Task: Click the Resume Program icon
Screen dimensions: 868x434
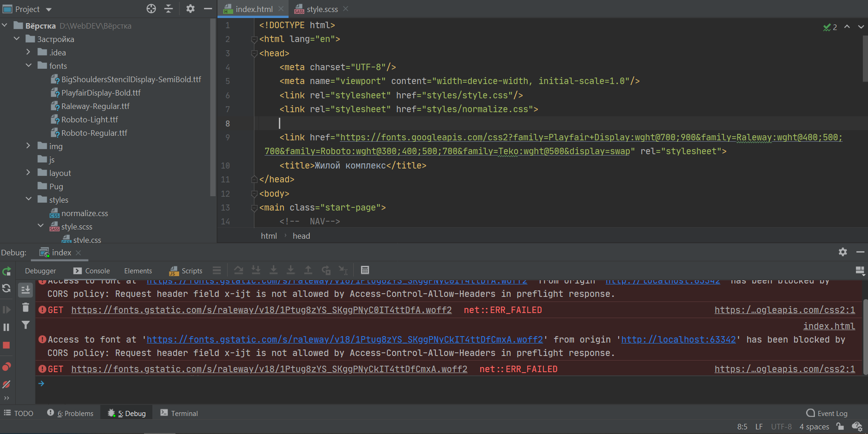Action: (x=6, y=309)
